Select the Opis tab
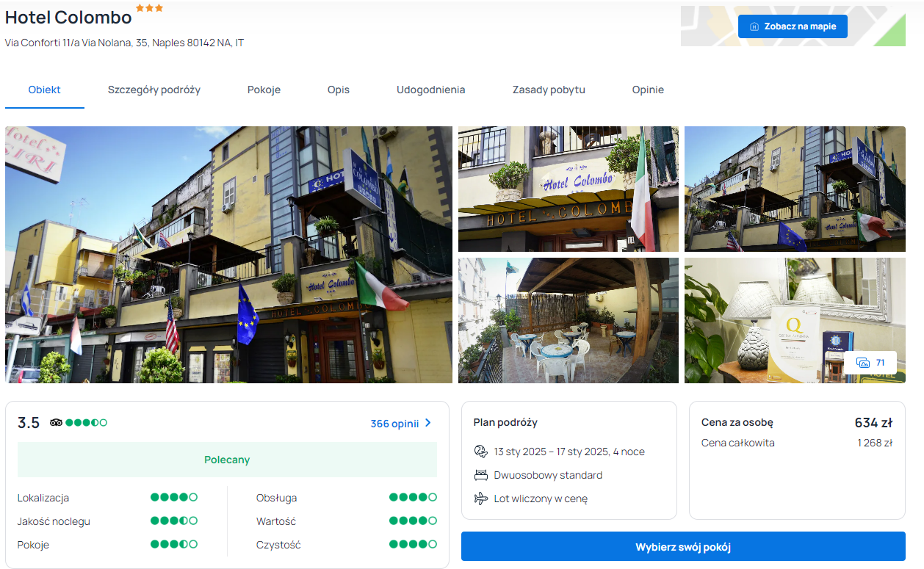Viewport: 924px width, 569px height. 339,90
